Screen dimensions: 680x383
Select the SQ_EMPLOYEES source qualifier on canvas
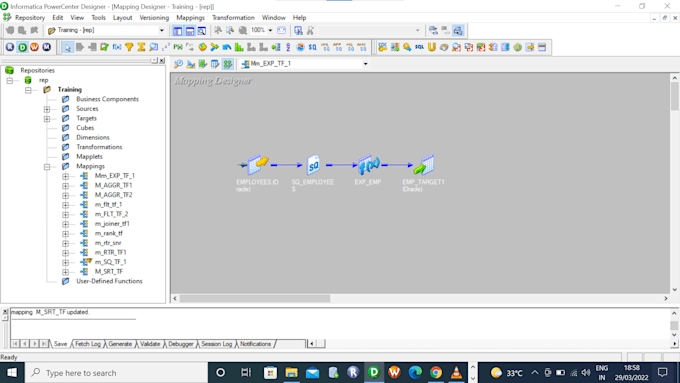(313, 165)
